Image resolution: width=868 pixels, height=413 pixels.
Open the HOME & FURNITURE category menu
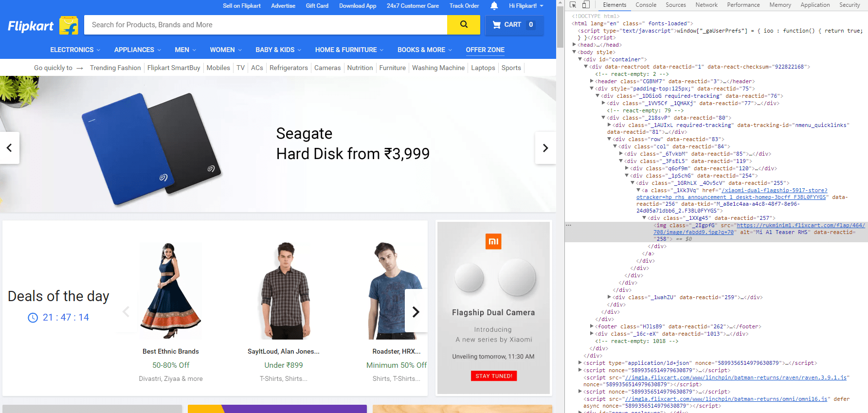pyautogui.click(x=349, y=50)
